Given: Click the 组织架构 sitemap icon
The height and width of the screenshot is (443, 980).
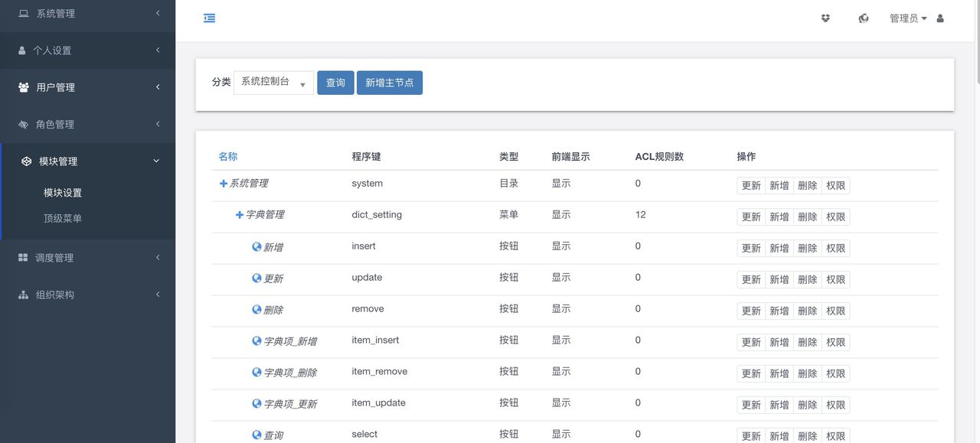Looking at the screenshot, I should click(x=21, y=294).
